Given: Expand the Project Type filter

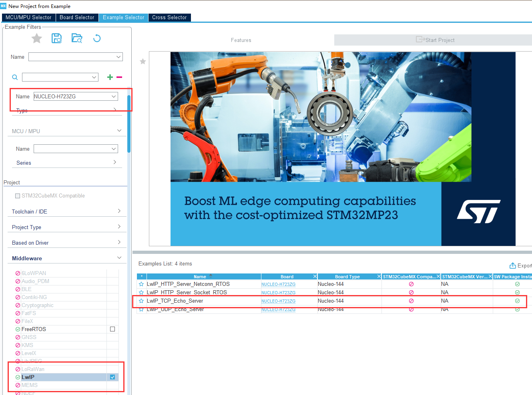Looking at the screenshot, I should [x=119, y=227].
